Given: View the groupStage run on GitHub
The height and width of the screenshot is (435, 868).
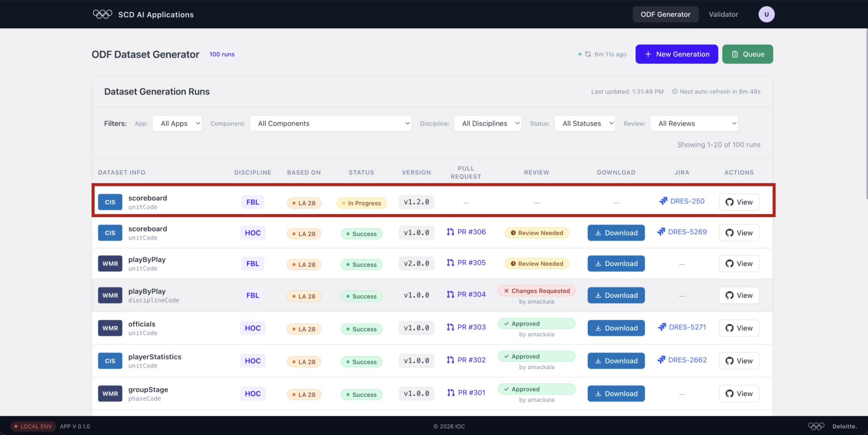Looking at the screenshot, I should 739,393.
